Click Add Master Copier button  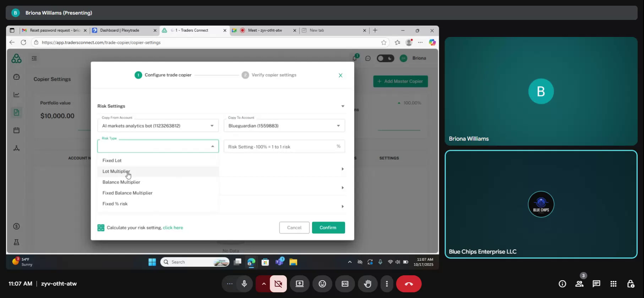(400, 81)
